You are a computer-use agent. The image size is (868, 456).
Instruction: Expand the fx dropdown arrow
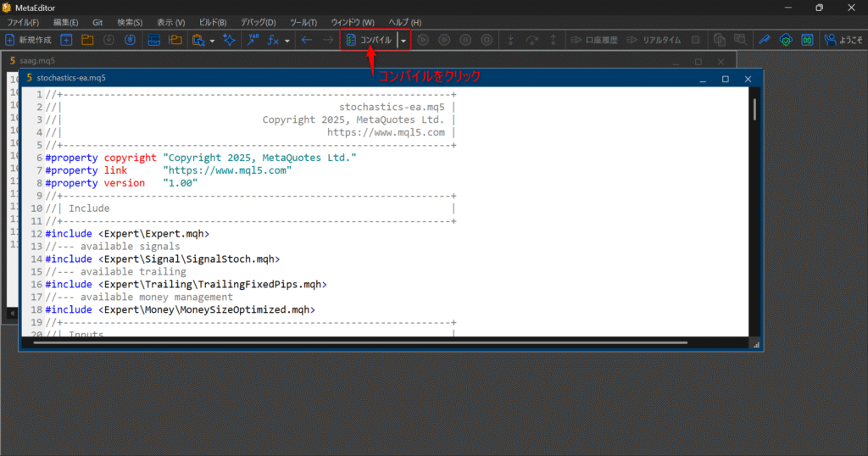pyautogui.click(x=287, y=41)
